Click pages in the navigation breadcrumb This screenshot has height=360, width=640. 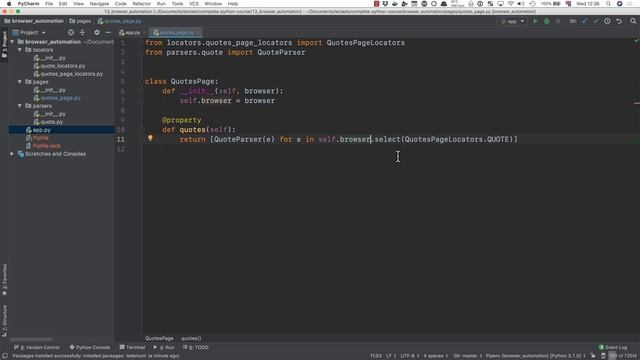click(80, 21)
